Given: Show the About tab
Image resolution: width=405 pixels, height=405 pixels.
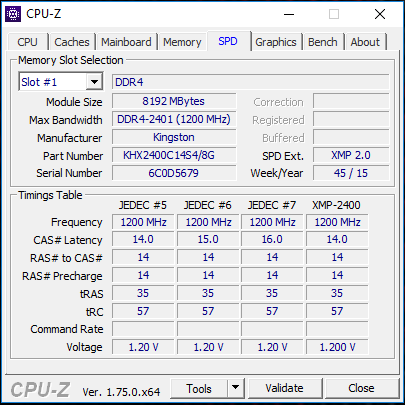Looking at the screenshot, I should click(365, 42).
